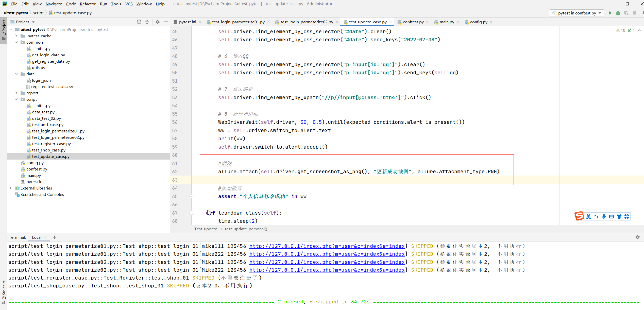The image size is (644, 310).
Task: Click first 127.0.0.1 index link in terminal
Action: [327, 246]
